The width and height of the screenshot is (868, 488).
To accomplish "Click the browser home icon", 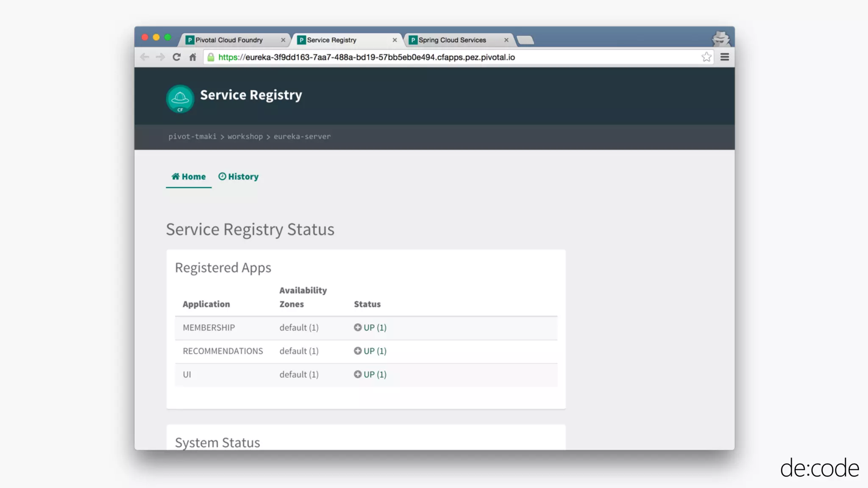I will [193, 57].
